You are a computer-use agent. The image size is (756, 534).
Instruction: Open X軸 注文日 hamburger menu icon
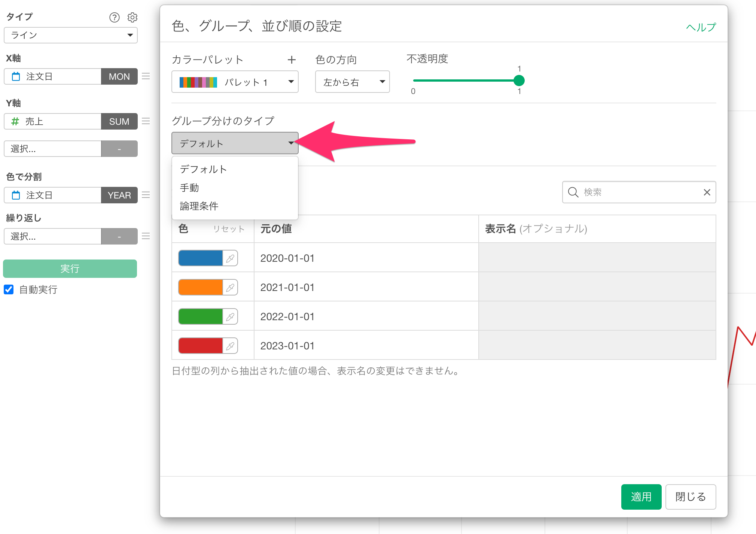[146, 76]
